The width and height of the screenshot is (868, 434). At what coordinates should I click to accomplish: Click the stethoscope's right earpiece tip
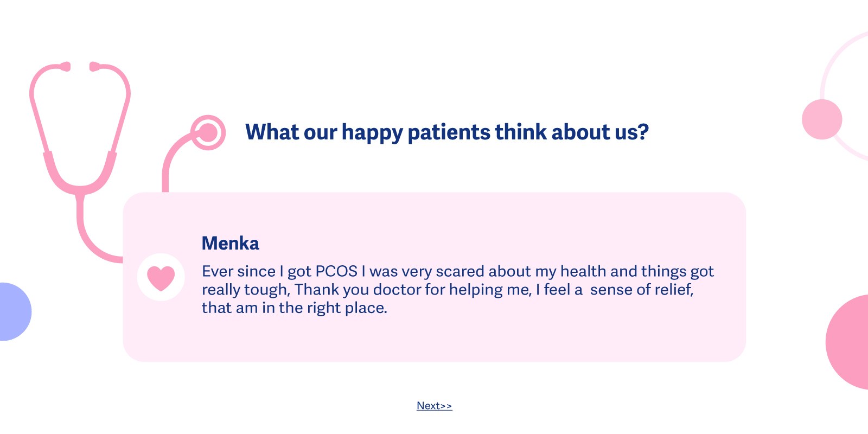tap(94, 67)
